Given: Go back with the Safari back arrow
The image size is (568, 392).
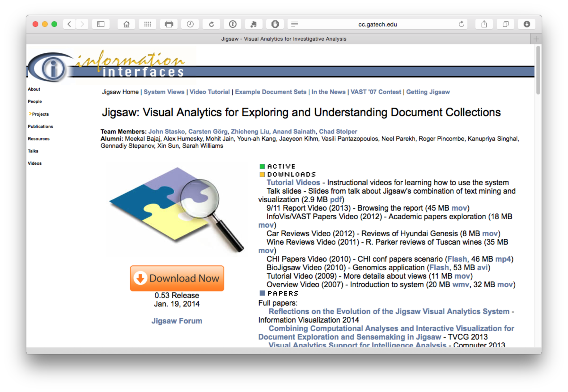Looking at the screenshot, I should (69, 24).
